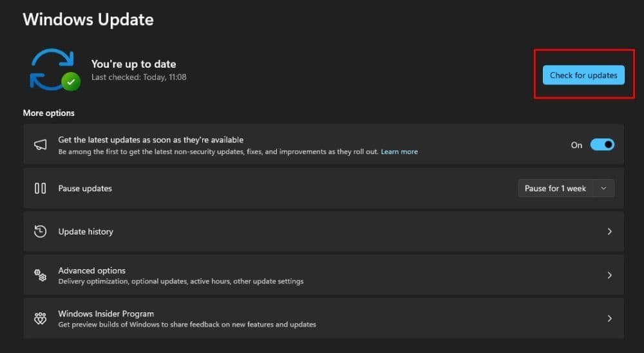Screen dimensions: 644x353
Task: Click the More options heading
Action: click(49, 113)
